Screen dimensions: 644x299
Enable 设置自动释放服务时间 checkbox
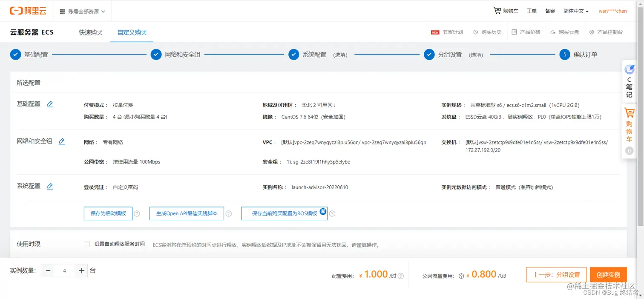click(x=87, y=244)
